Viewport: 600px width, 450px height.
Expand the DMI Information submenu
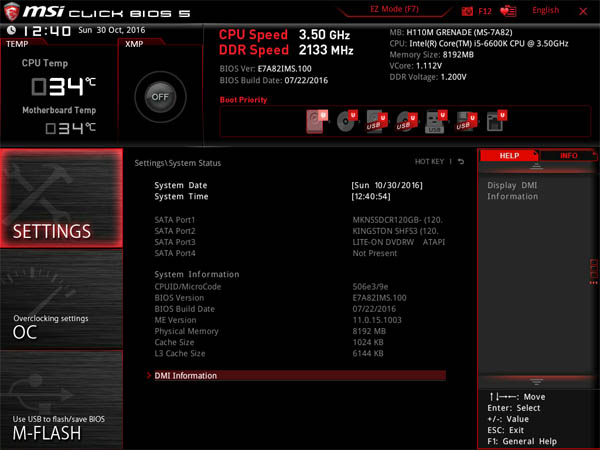(x=300, y=375)
